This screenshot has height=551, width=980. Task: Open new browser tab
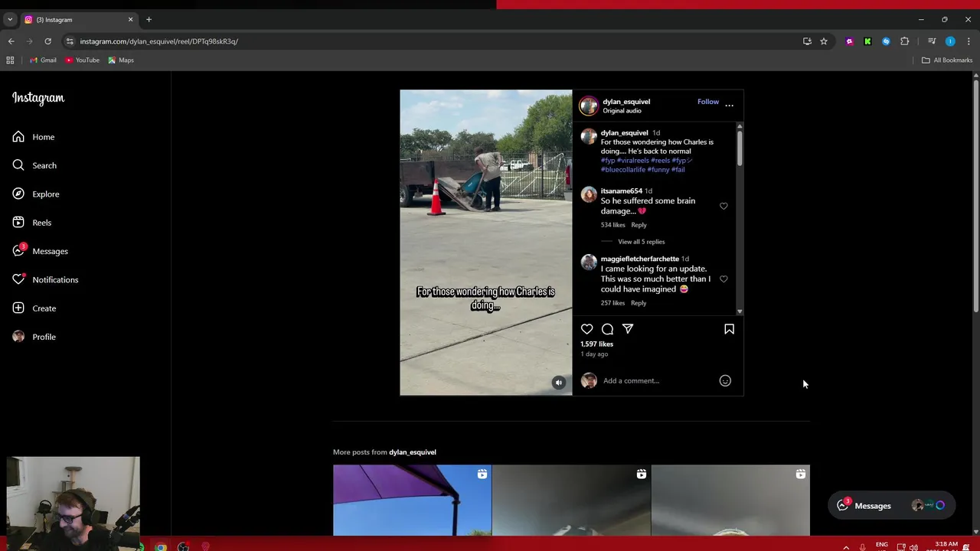tap(149, 19)
